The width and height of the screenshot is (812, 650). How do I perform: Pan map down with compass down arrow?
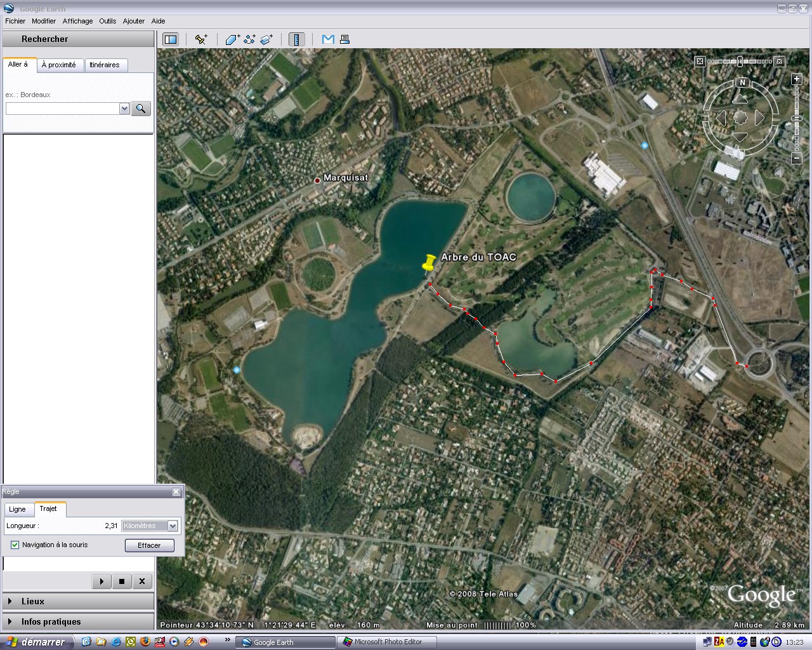[x=740, y=137]
